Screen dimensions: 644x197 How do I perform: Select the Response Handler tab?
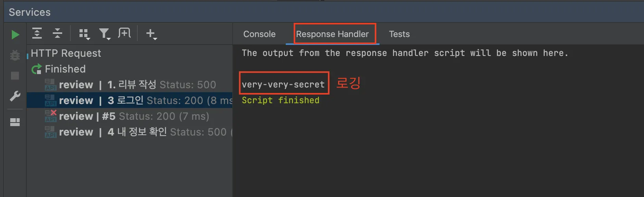332,34
